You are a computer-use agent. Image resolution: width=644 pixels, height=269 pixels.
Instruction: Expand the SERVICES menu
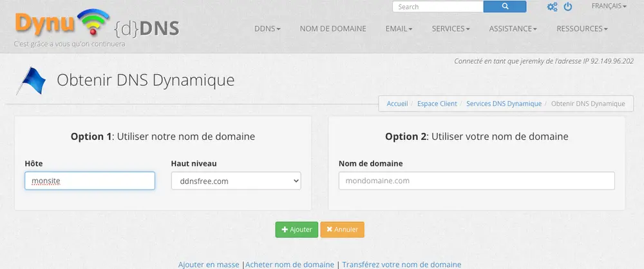[x=451, y=29]
